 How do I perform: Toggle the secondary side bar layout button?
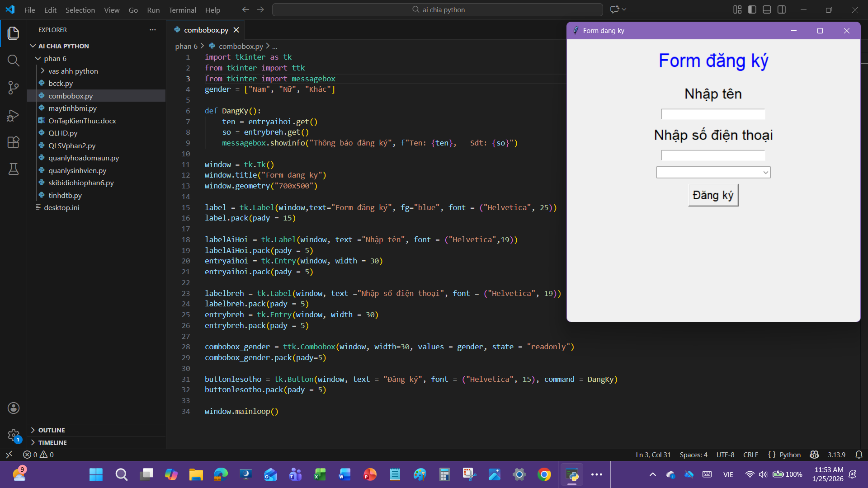coord(782,9)
